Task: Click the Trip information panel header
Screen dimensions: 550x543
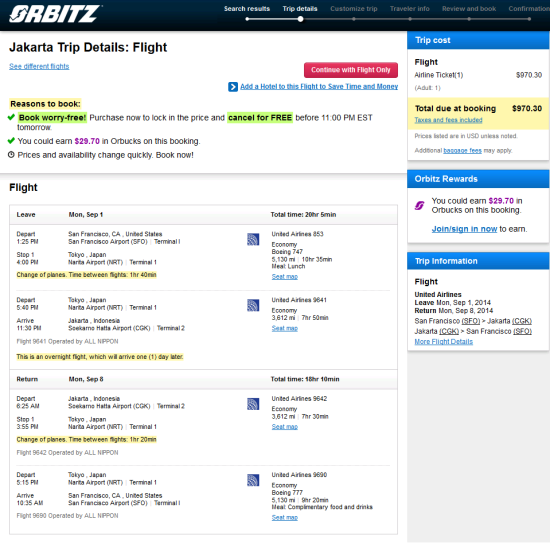Action: click(478, 261)
